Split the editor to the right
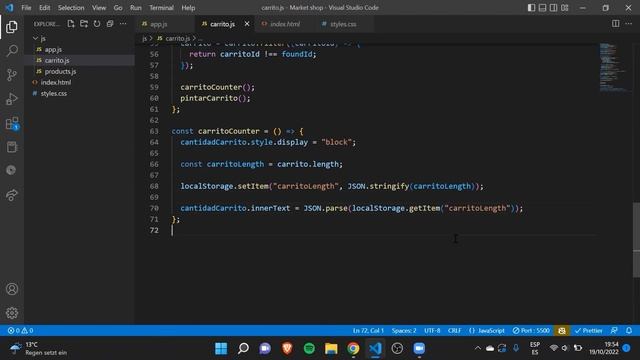The width and height of the screenshot is (640, 360). point(616,24)
